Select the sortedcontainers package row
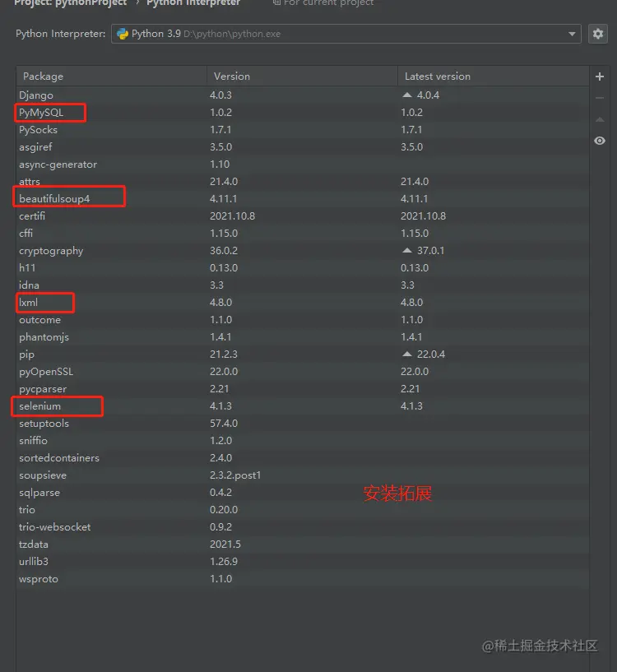617x672 pixels. [x=302, y=457]
